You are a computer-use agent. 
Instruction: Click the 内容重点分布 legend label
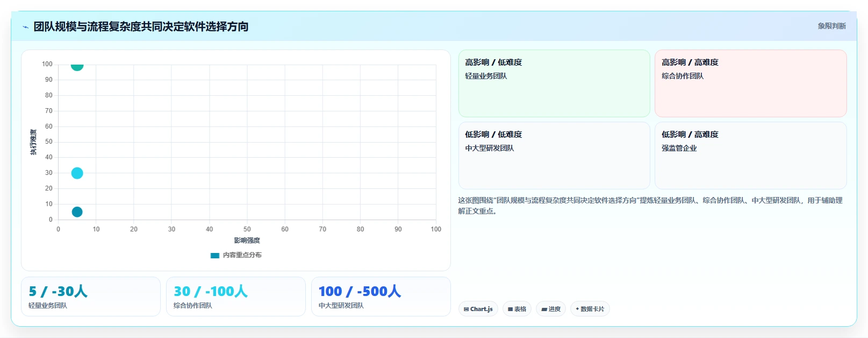pos(242,255)
